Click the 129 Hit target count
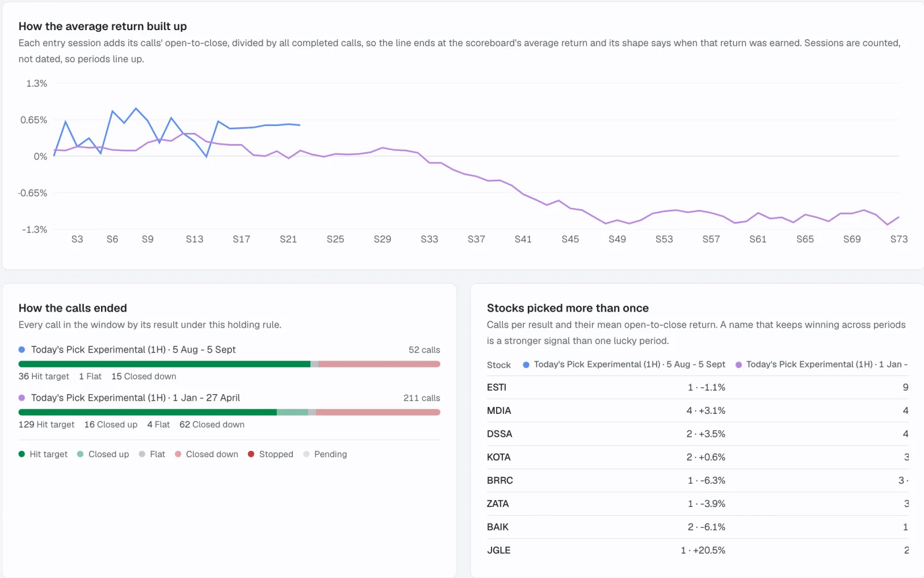The height and width of the screenshot is (578, 924). click(x=47, y=424)
